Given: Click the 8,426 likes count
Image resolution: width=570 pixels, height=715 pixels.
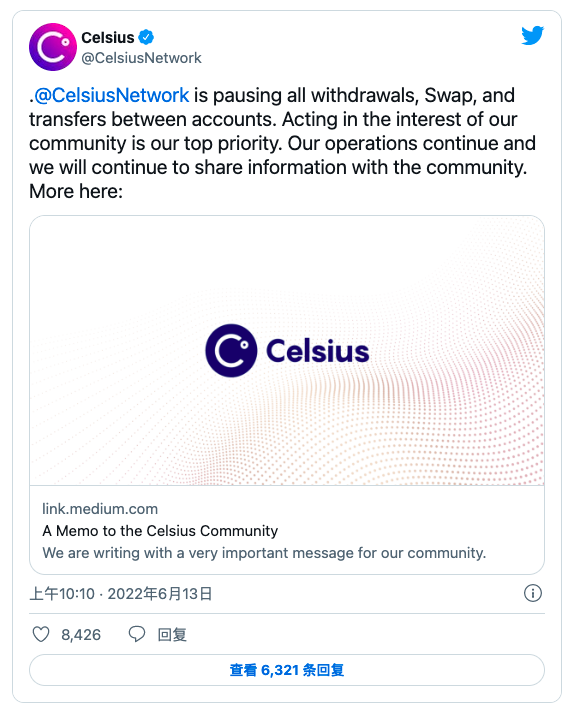Looking at the screenshot, I should pos(81,634).
